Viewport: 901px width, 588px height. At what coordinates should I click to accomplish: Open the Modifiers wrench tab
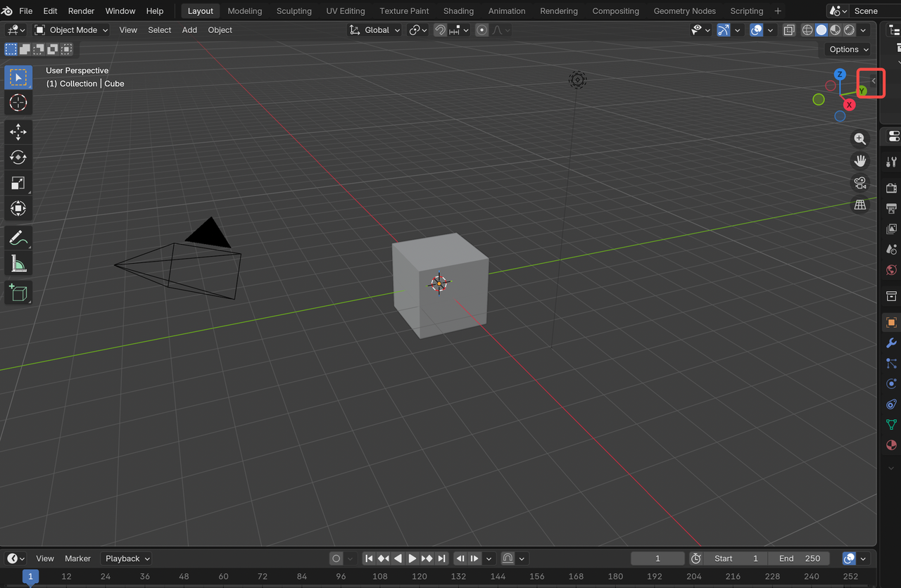(891, 343)
